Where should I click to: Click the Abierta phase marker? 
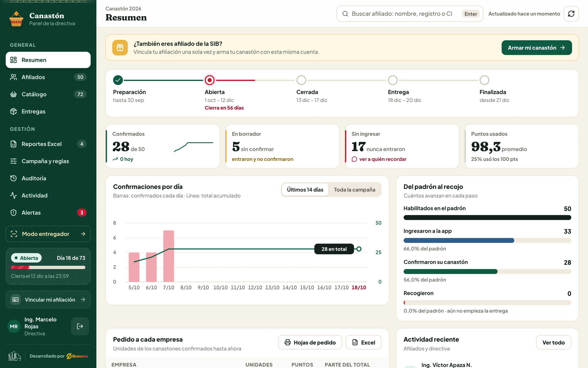209,80
